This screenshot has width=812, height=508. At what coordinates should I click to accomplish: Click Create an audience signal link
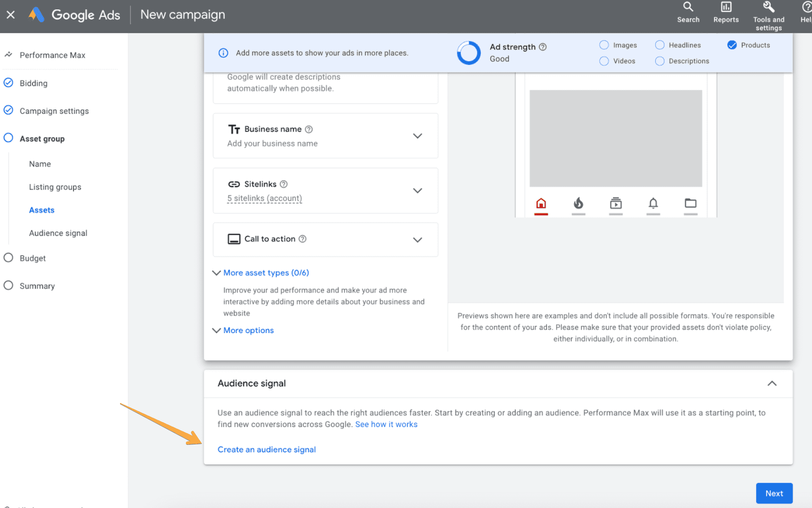pyautogui.click(x=266, y=449)
